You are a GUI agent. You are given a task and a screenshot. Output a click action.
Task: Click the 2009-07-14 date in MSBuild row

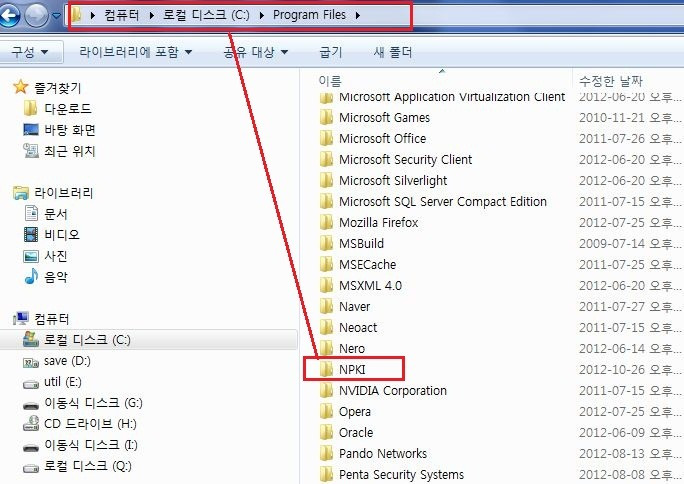pos(612,244)
